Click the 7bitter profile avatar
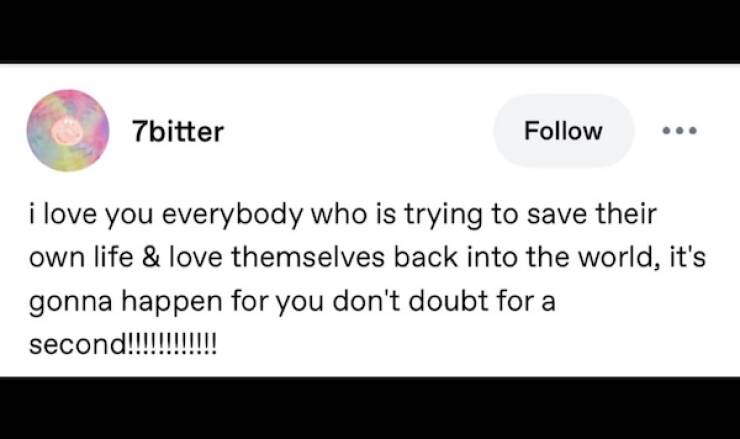This screenshot has width=740, height=439. pyautogui.click(x=68, y=130)
